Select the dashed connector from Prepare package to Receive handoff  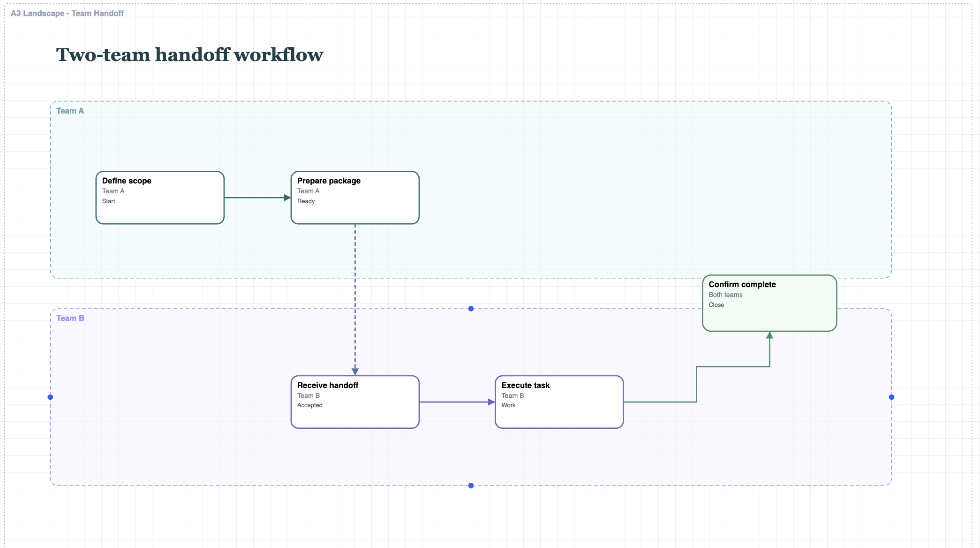click(x=355, y=300)
